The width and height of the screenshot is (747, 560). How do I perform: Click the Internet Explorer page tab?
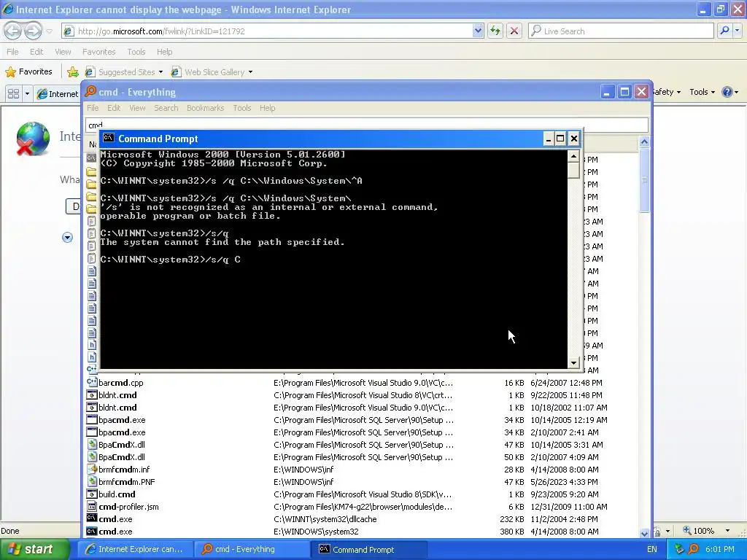(x=57, y=93)
